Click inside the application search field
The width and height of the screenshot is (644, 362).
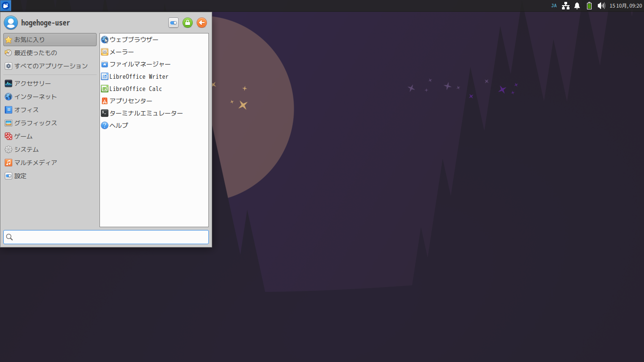point(106,237)
